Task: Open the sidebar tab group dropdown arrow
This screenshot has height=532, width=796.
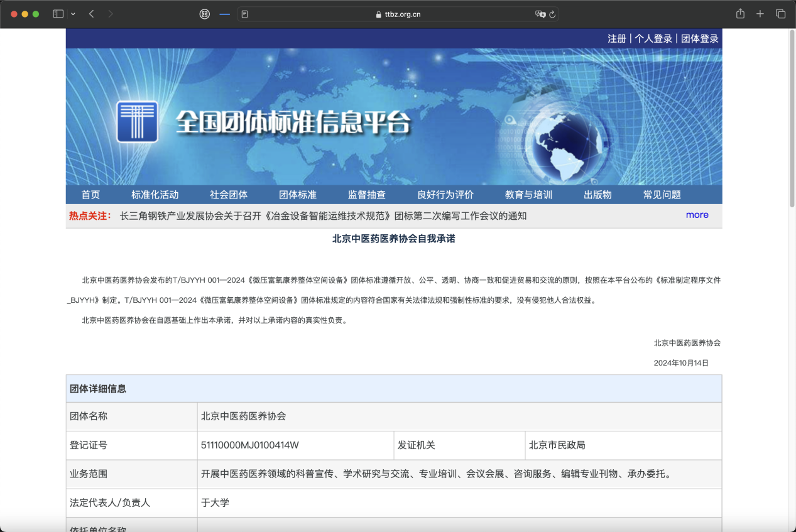Action: pyautogui.click(x=74, y=14)
